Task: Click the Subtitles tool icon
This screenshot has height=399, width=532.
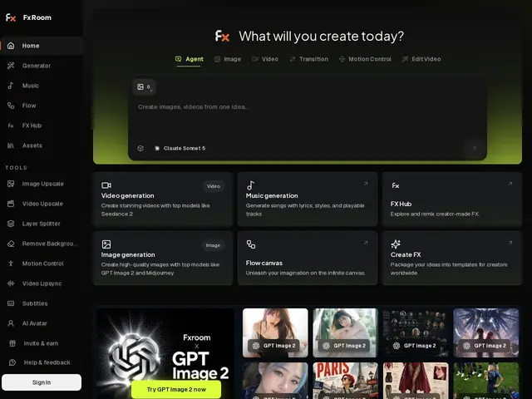Action: coord(11,303)
